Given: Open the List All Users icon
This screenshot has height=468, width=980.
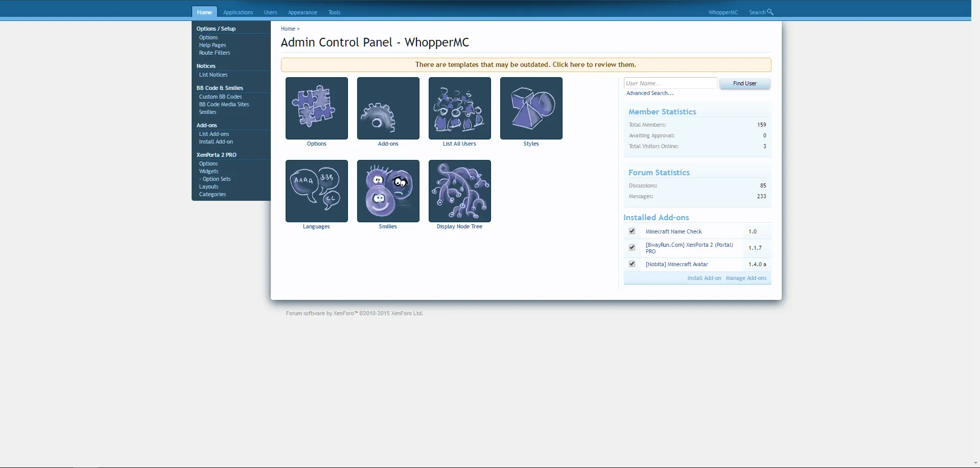Looking at the screenshot, I should pyautogui.click(x=460, y=108).
